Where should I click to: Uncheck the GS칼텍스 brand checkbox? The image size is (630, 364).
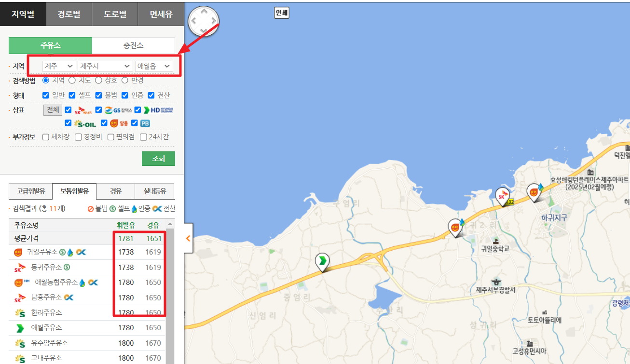[x=98, y=110]
